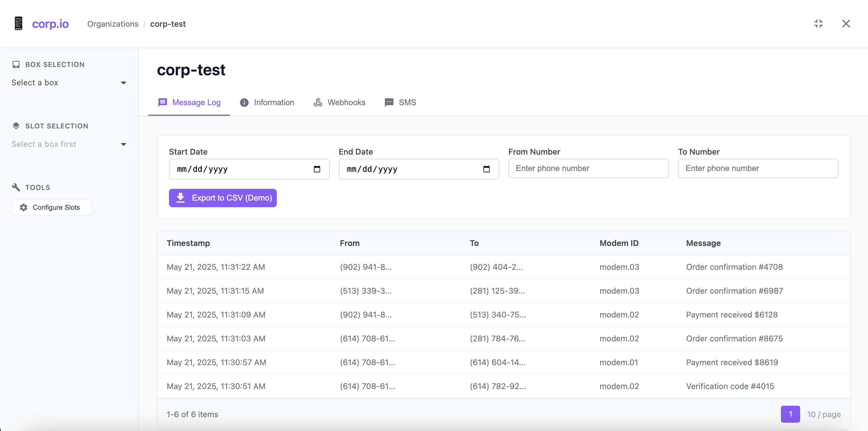The height and width of the screenshot is (431, 868).
Task: Click From number (513) 339-3...
Action: (x=366, y=291)
